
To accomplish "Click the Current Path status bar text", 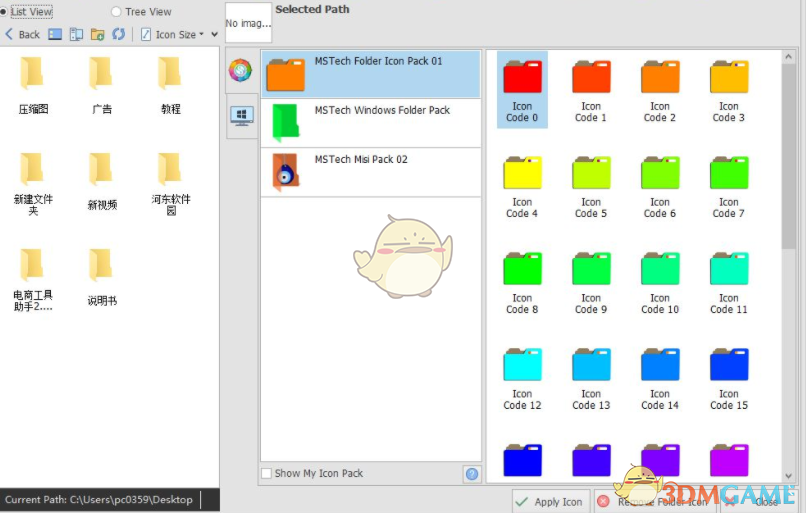I will (99, 500).
